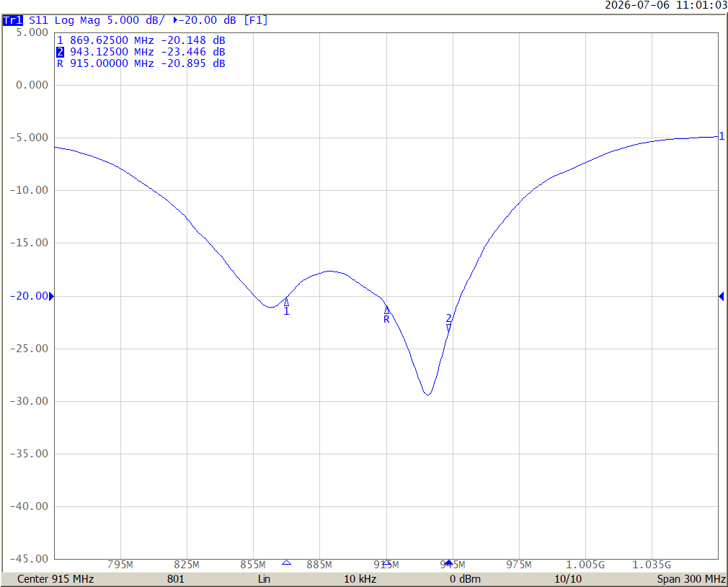
Task: Click the date-time stamp 2026-07-06
Action: pos(666,6)
